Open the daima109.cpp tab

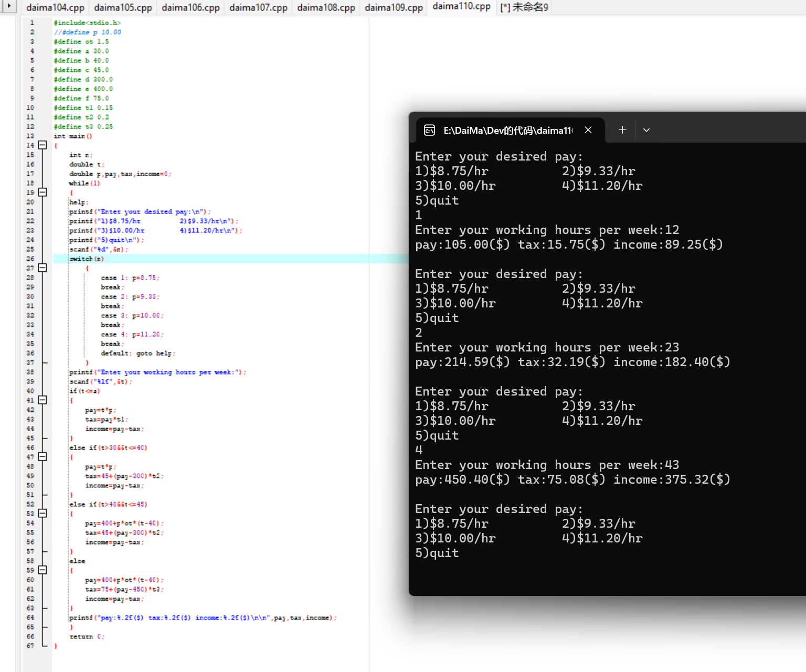394,7
